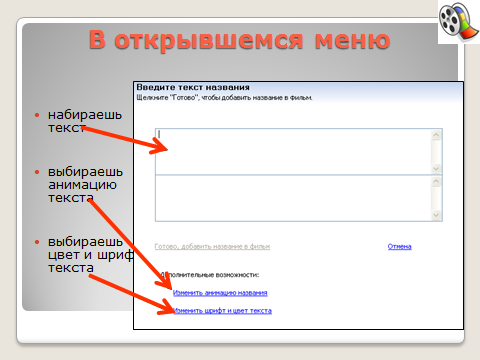Open 'Изменить анимацию названия' link
Image resolution: width=480 pixels, height=360 pixels.
pos(220,293)
